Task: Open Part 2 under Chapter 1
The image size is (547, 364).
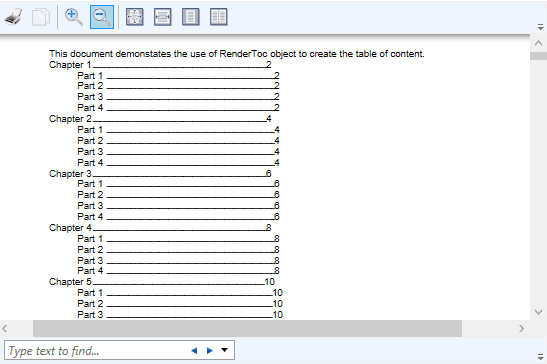Action: coord(178,86)
